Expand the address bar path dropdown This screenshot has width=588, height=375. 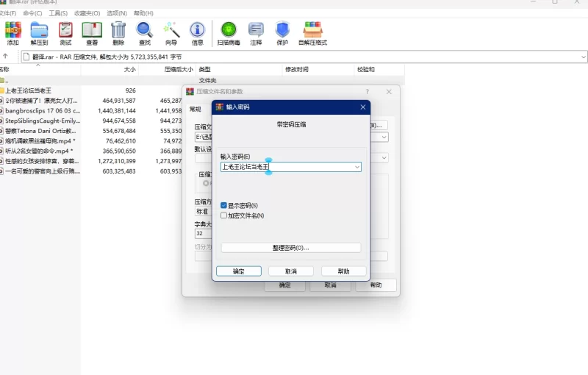(584, 57)
